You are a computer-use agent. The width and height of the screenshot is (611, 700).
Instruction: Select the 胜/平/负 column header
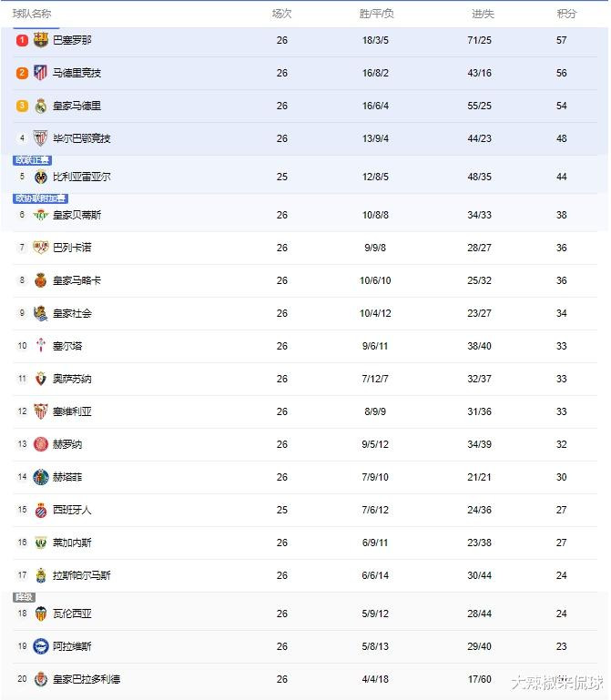[x=376, y=14]
